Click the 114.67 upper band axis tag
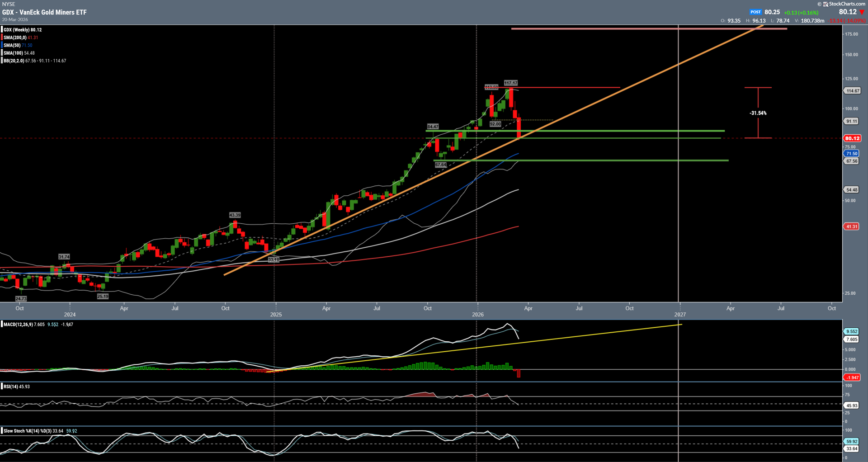 852,91
